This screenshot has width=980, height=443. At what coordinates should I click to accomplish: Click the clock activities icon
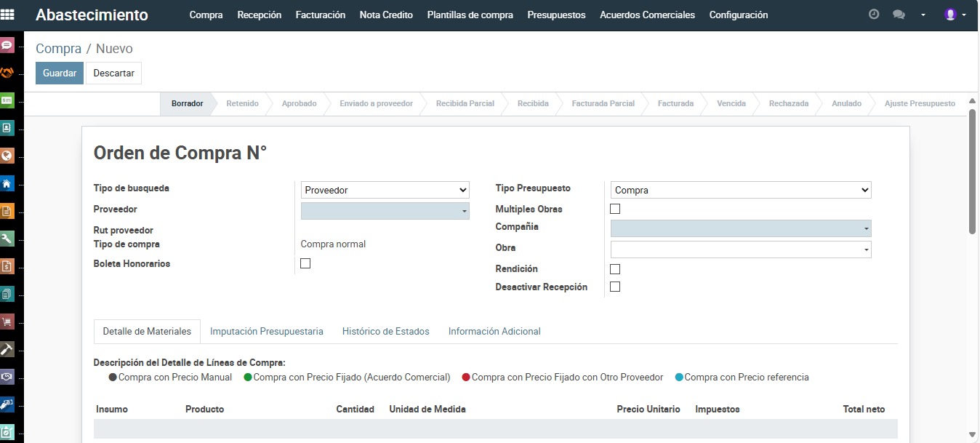(874, 15)
